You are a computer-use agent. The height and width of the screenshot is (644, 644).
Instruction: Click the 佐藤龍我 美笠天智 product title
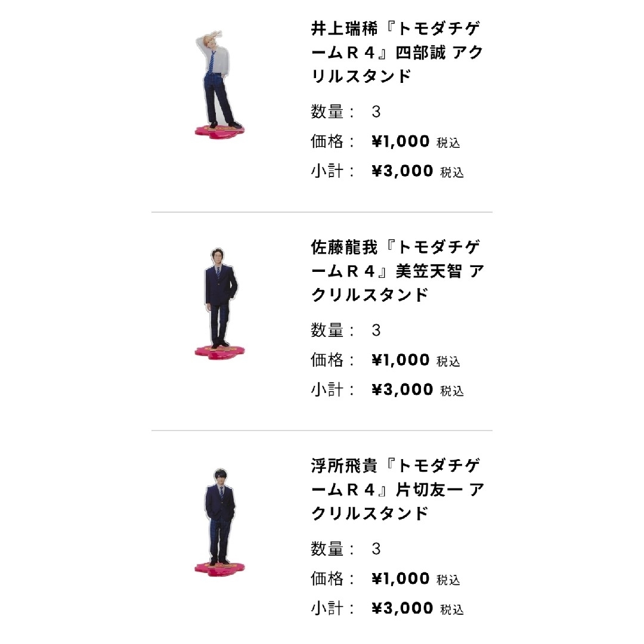[x=397, y=271]
